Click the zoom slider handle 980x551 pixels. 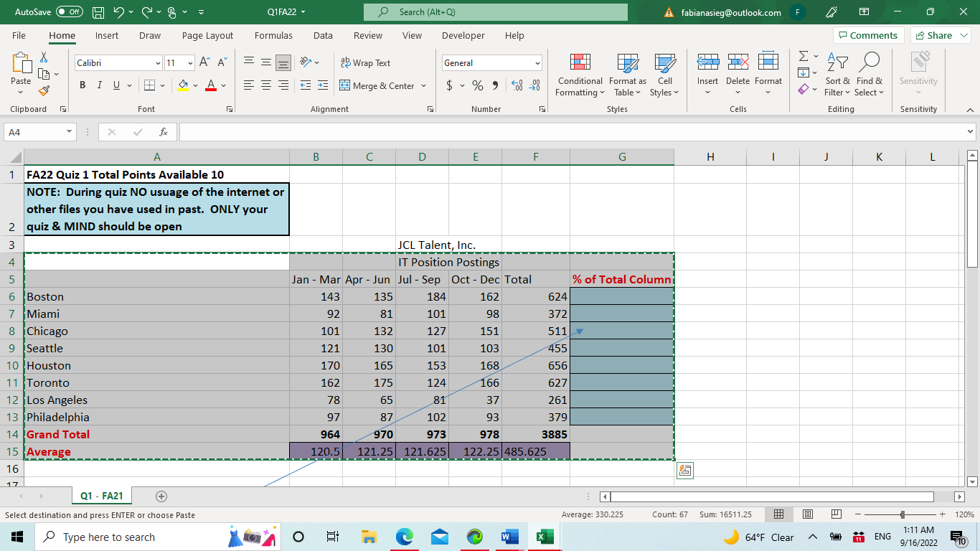[x=903, y=514]
